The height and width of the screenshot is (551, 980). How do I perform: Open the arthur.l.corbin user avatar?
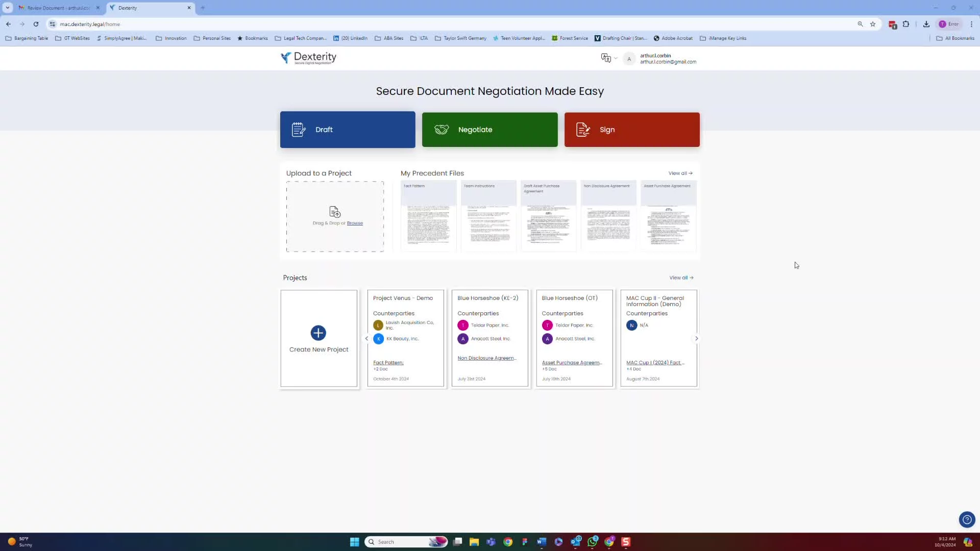[x=629, y=59]
